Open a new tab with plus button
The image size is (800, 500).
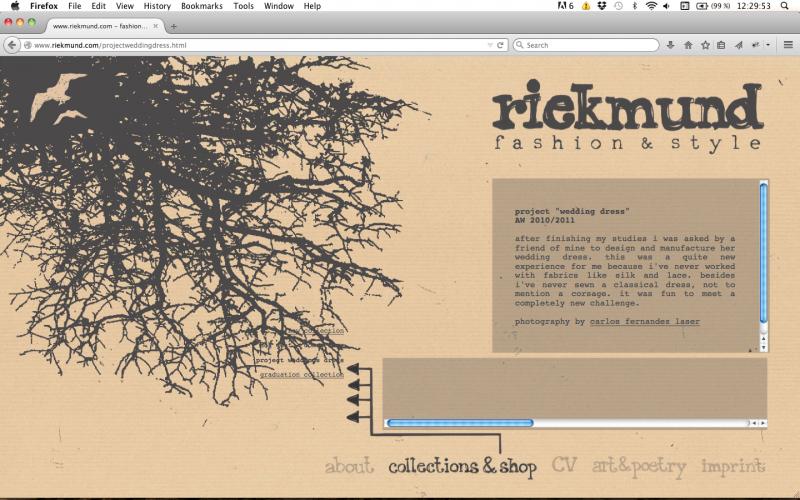[x=174, y=26]
